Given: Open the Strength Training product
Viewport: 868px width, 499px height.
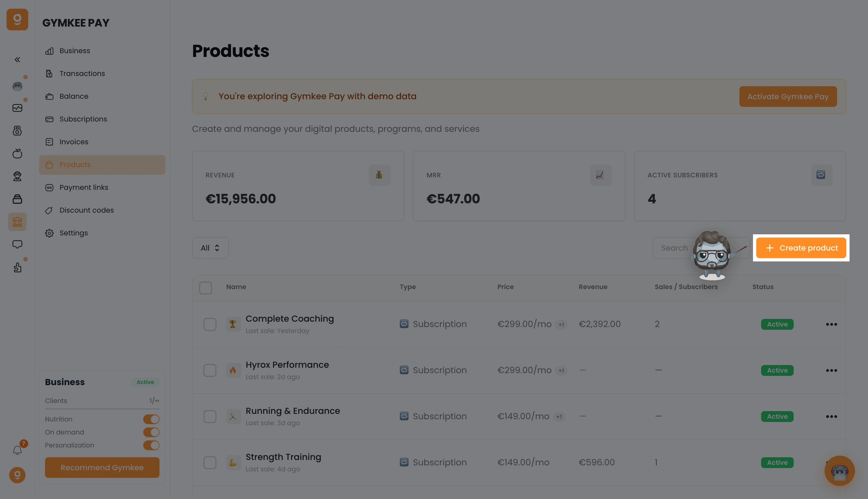Looking at the screenshot, I should pos(283,457).
